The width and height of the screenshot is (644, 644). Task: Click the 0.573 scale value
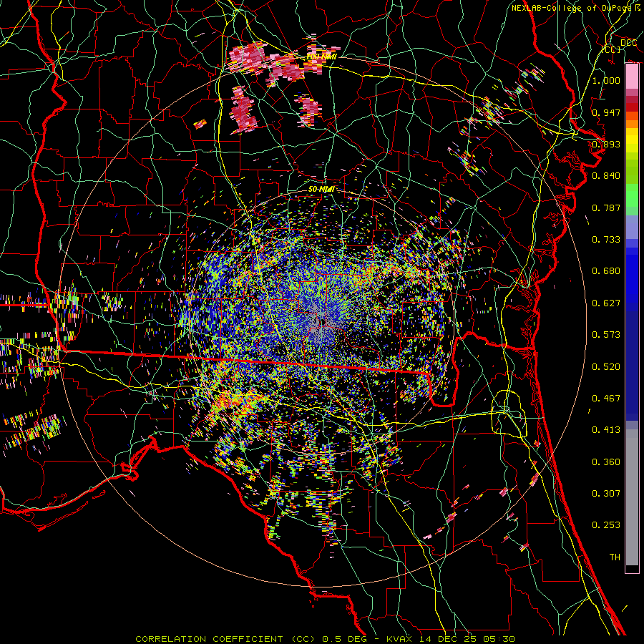point(606,335)
